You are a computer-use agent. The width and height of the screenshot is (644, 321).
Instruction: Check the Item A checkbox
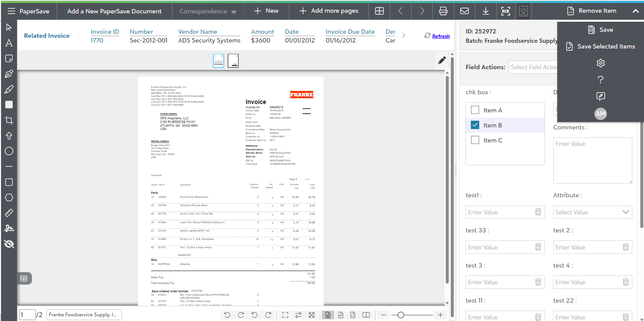click(x=475, y=110)
